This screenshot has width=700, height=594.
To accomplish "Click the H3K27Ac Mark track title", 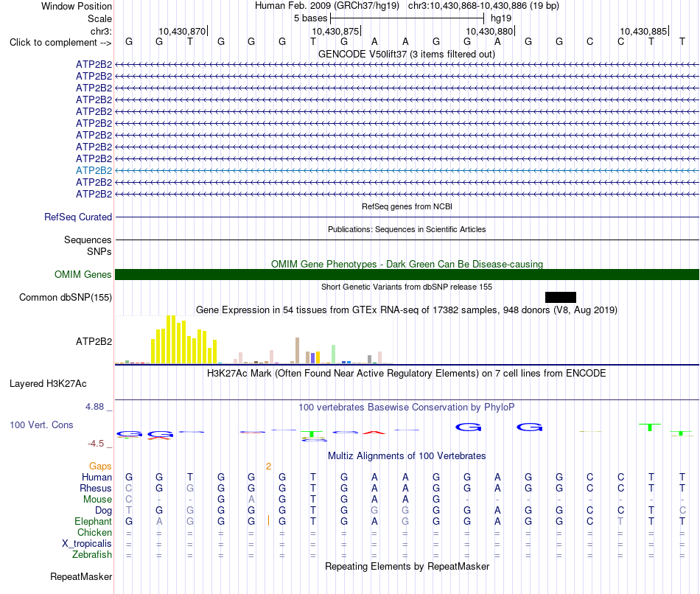I will point(407,374).
